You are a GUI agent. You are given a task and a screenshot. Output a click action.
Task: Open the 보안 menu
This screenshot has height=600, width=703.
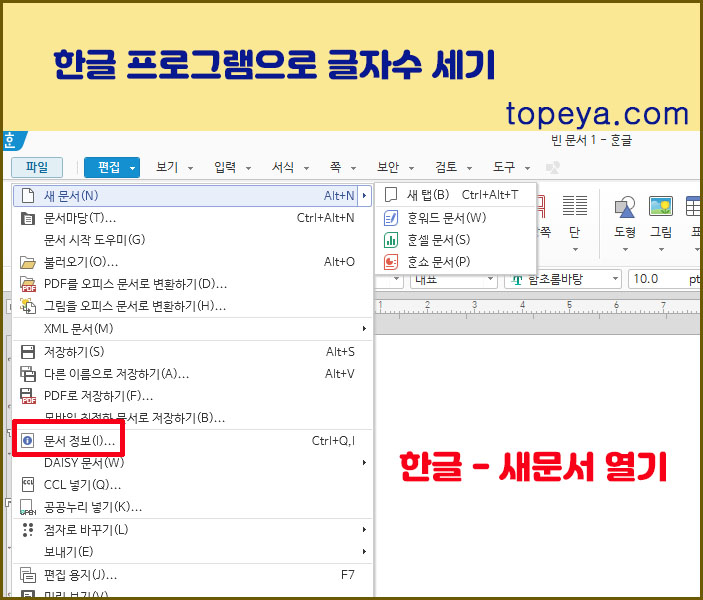click(x=388, y=168)
